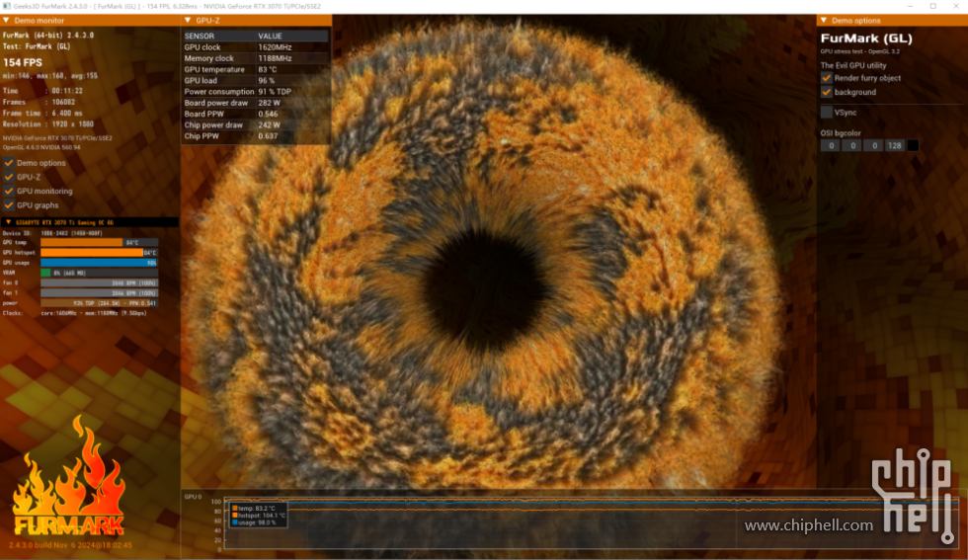Click the hotspot legend color square in graph

235,516
